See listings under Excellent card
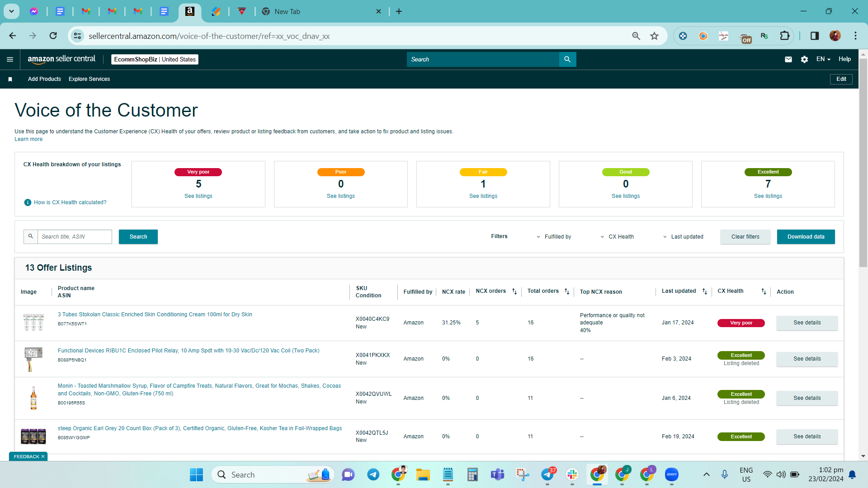 pos(768,196)
